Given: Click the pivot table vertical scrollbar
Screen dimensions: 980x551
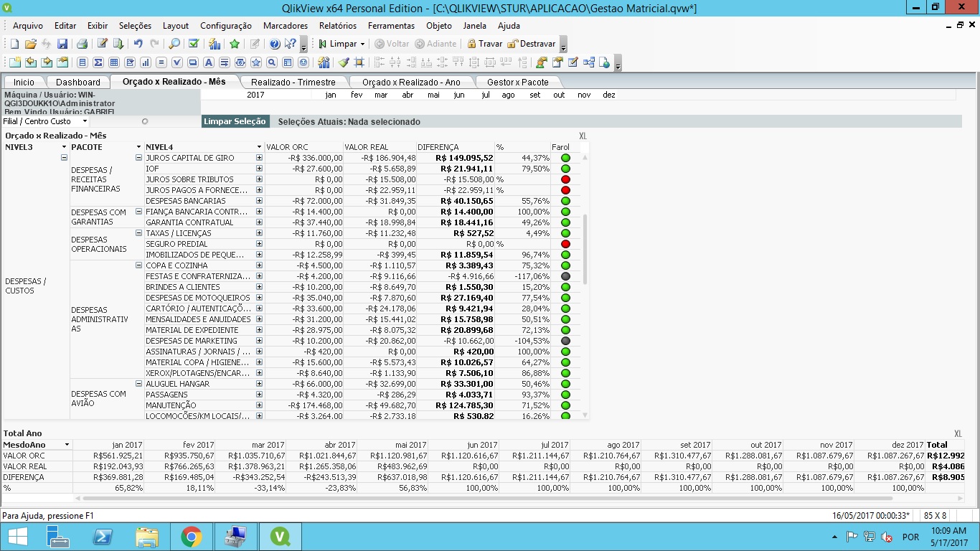Looking at the screenshot, I should pyautogui.click(x=585, y=250).
